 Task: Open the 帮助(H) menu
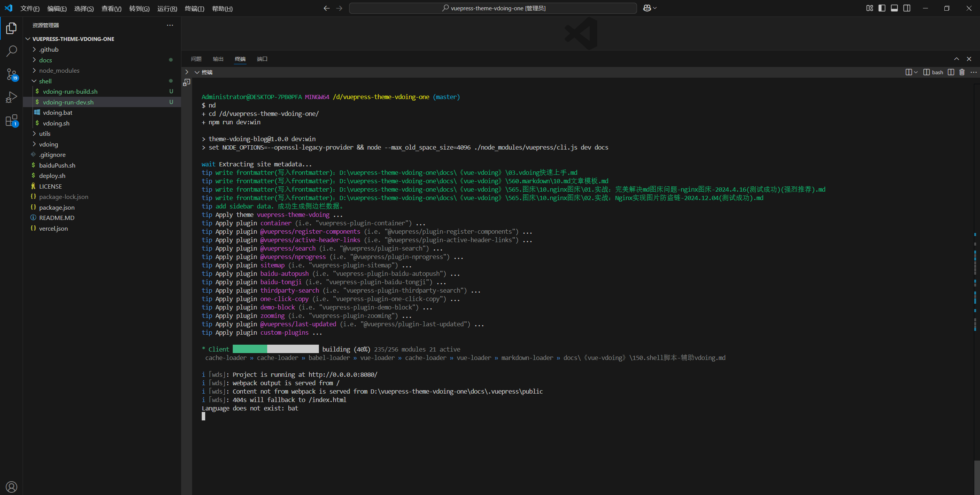tap(222, 8)
